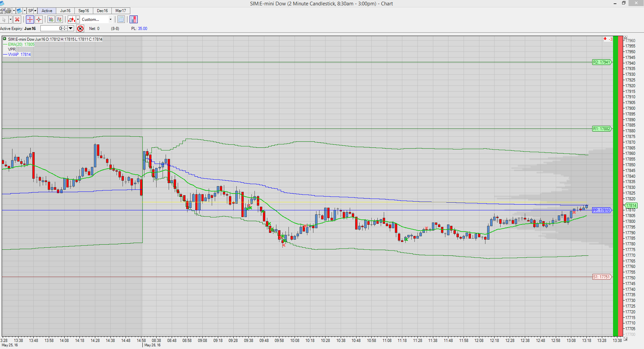The width and height of the screenshot is (644, 349).
Task: Toggle the crosshair with center box tool
Action: 39,20
